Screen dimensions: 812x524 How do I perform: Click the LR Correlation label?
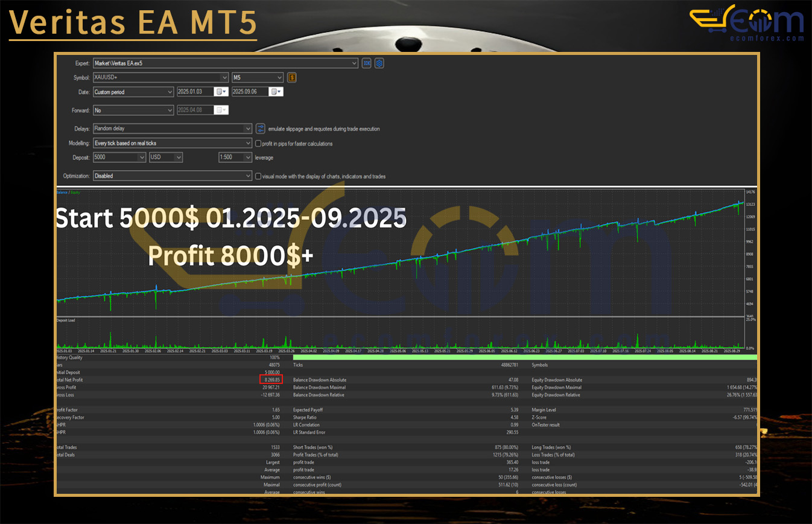click(x=306, y=424)
